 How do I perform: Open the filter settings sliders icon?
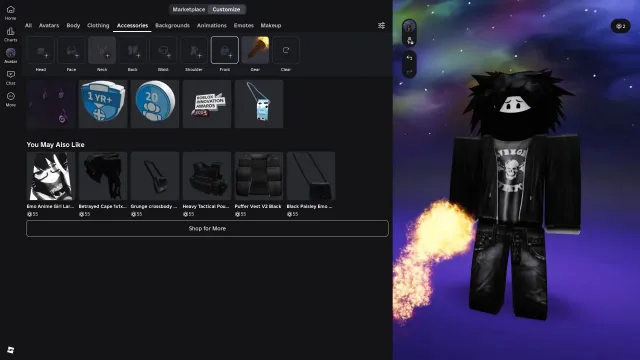381,26
